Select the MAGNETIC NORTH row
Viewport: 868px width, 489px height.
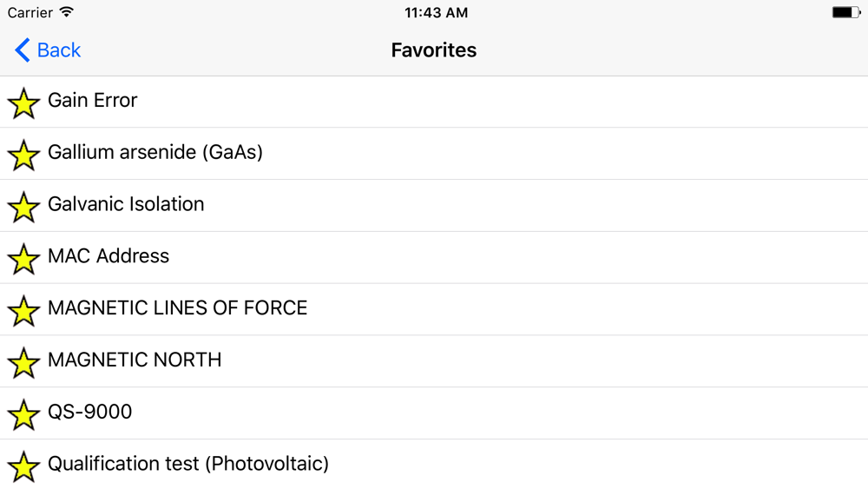[x=434, y=361]
